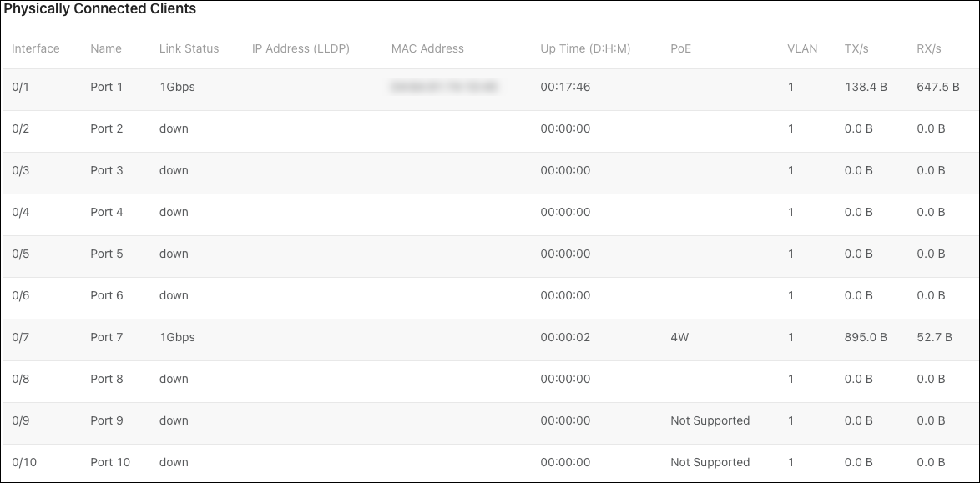Click the RX/s column header
980x483 pixels.
click(x=929, y=48)
